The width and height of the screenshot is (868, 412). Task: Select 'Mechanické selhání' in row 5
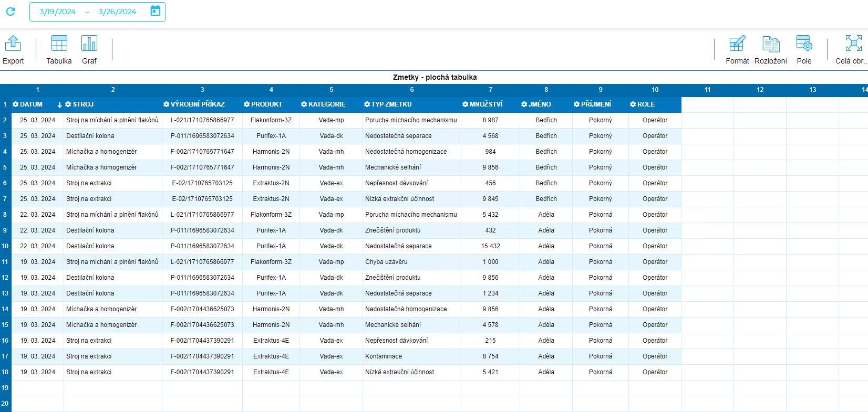tap(412, 167)
